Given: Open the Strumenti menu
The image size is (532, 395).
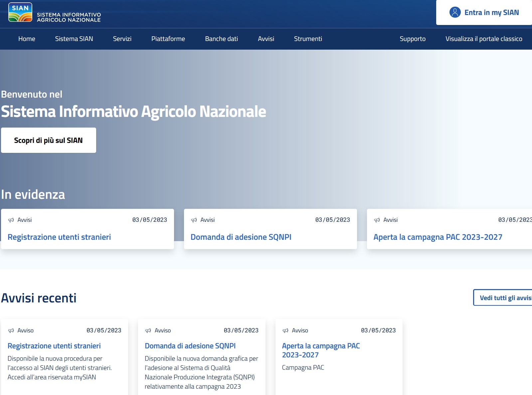Looking at the screenshot, I should [308, 39].
